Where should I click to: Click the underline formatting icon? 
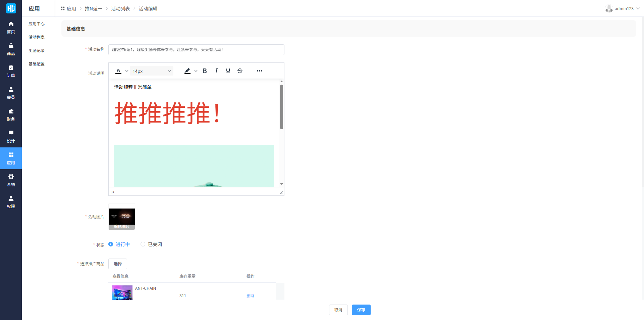(228, 71)
